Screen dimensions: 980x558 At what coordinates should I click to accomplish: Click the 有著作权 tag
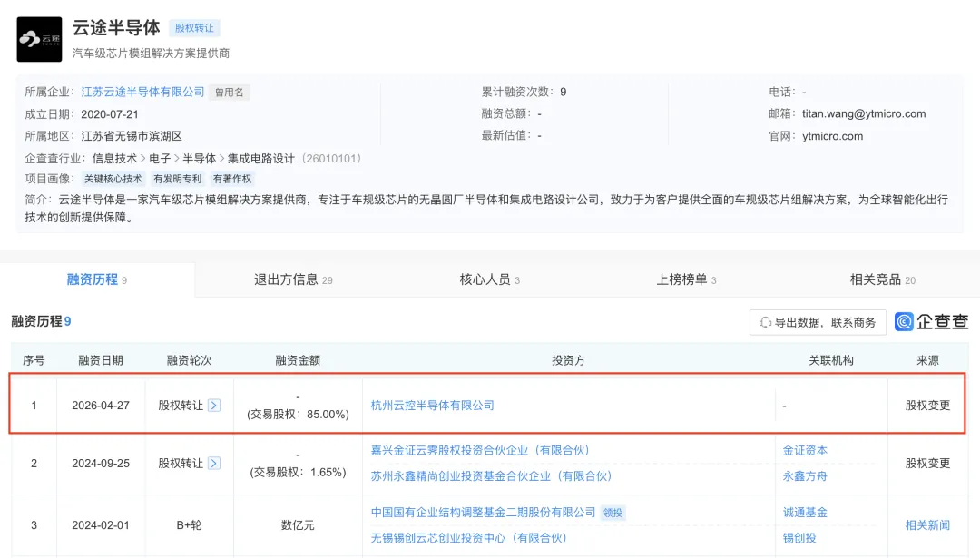pyautogui.click(x=232, y=179)
